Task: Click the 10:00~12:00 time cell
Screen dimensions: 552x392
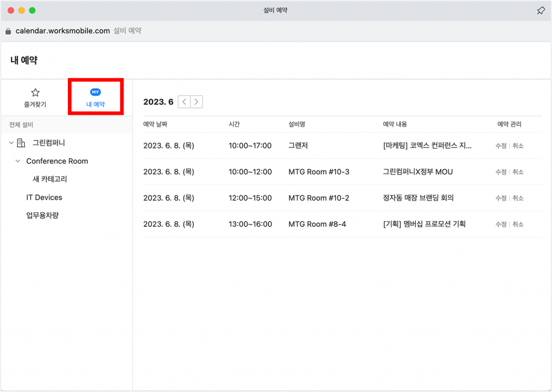Action: [x=250, y=172]
